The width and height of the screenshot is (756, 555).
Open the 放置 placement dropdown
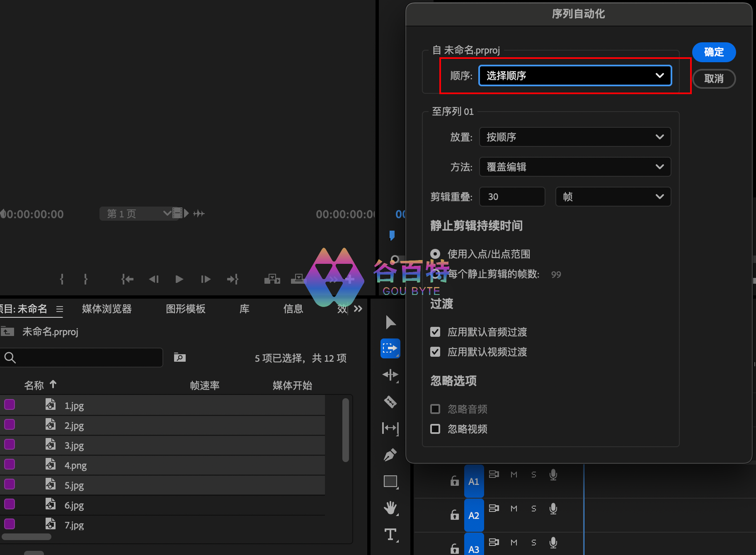tap(575, 137)
